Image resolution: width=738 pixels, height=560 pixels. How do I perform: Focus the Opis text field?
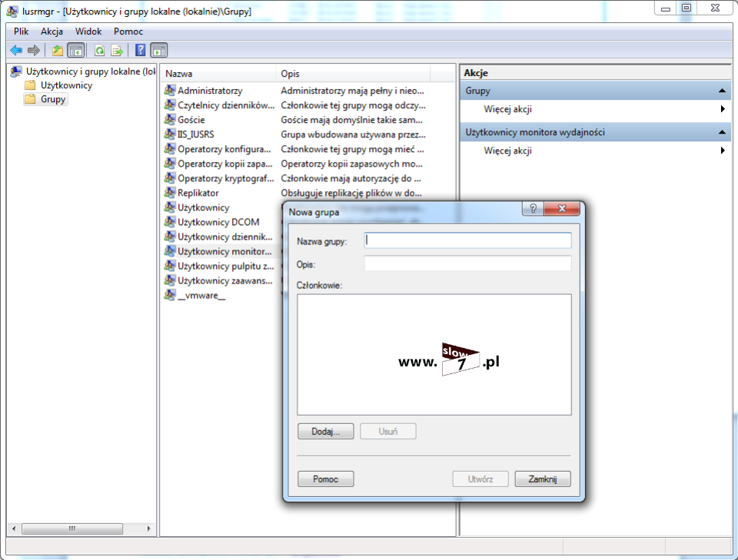point(468,263)
